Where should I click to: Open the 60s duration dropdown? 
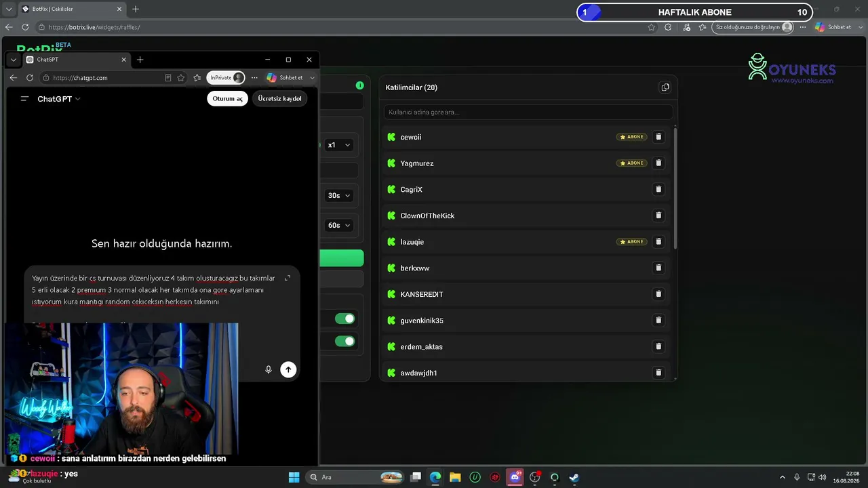[x=339, y=225]
